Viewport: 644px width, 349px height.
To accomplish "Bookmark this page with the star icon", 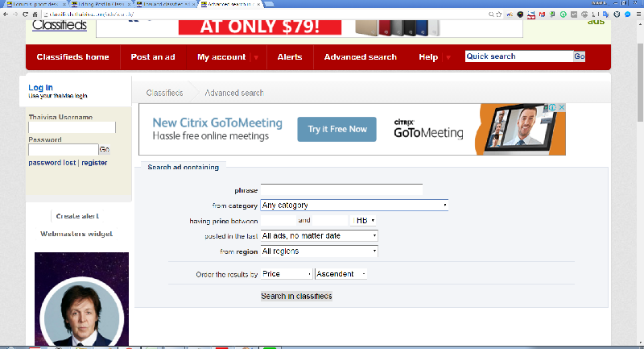I will click(499, 14).
